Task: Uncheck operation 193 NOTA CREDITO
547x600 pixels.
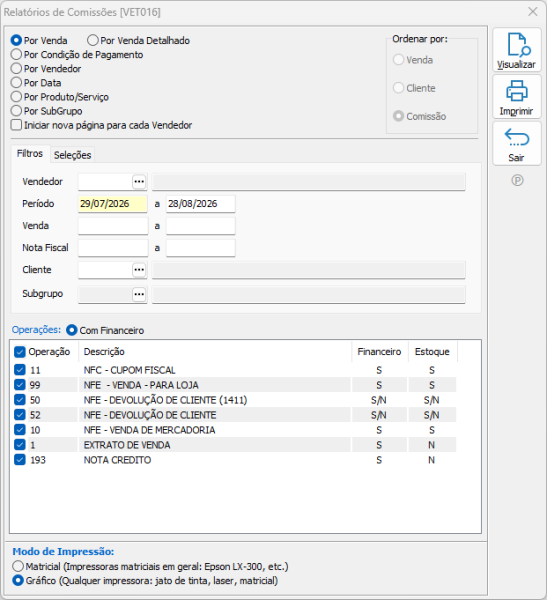Action: click(x=20, y=460)
